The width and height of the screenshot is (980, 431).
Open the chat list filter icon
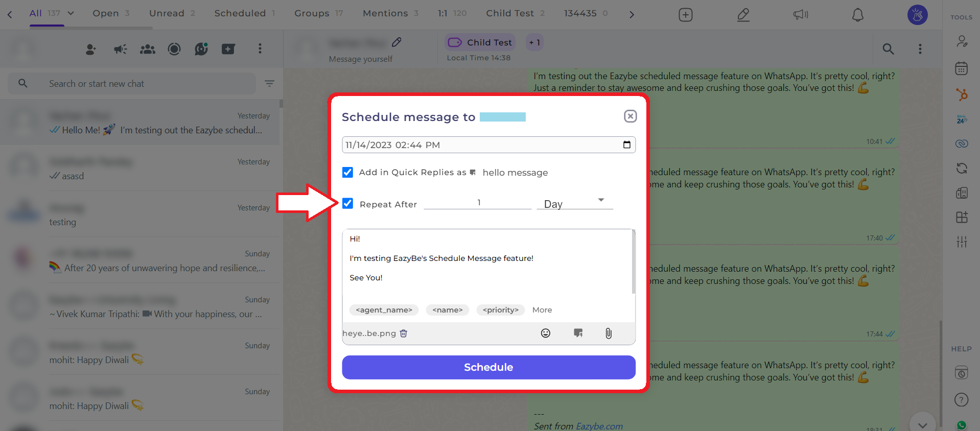[x=269, y=83]
